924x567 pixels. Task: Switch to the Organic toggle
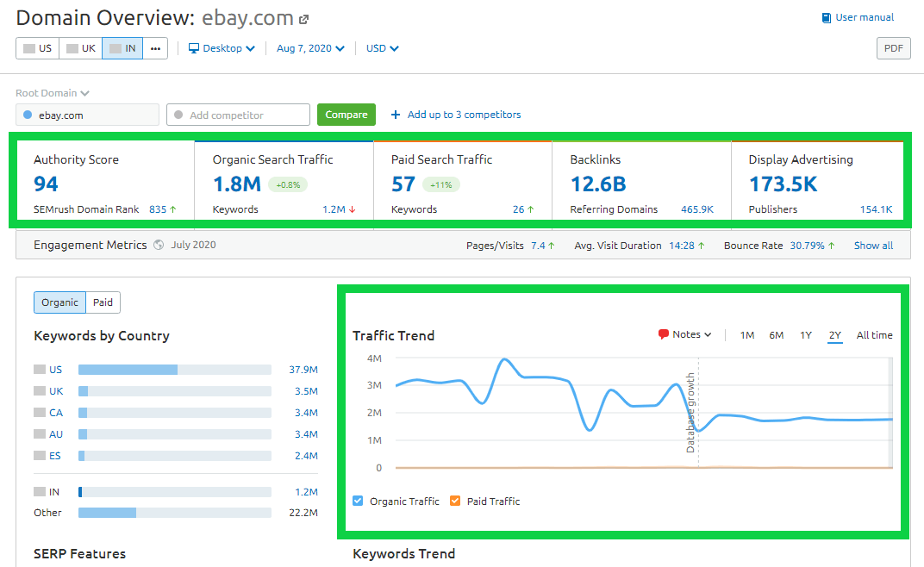[59, 302]
